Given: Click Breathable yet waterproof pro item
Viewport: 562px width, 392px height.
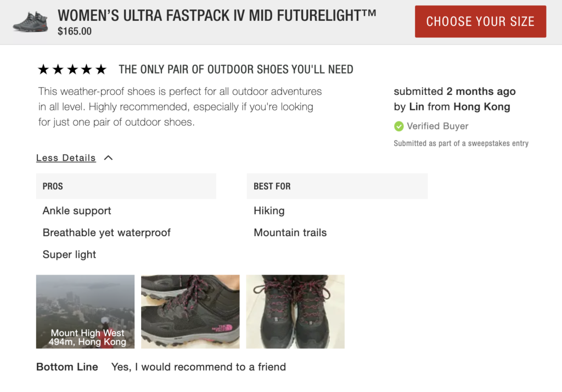Looking at the screenshot, I should [x=106, y=233].
